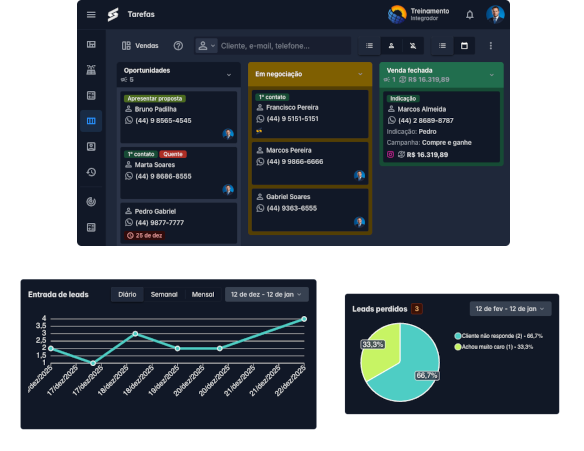Open the search filter type dropdown
Image resolution: width=584 pixels, height=451 pixels.
pyautogui.click(x=206, y=46)
